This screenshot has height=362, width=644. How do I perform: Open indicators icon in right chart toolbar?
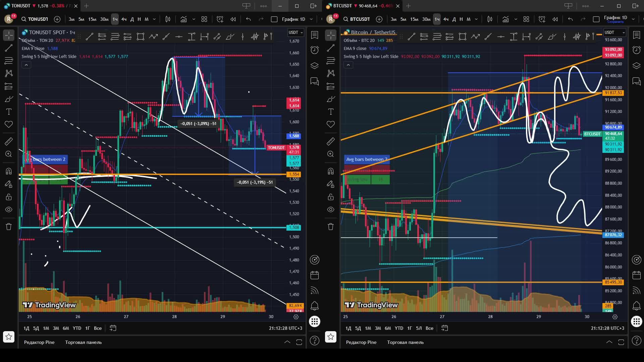(505, 19)
